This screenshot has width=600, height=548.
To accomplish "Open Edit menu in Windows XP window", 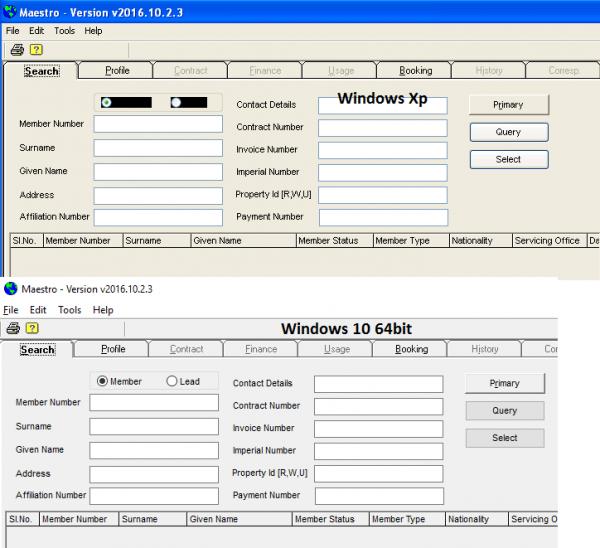I will (x=37, y=31).
